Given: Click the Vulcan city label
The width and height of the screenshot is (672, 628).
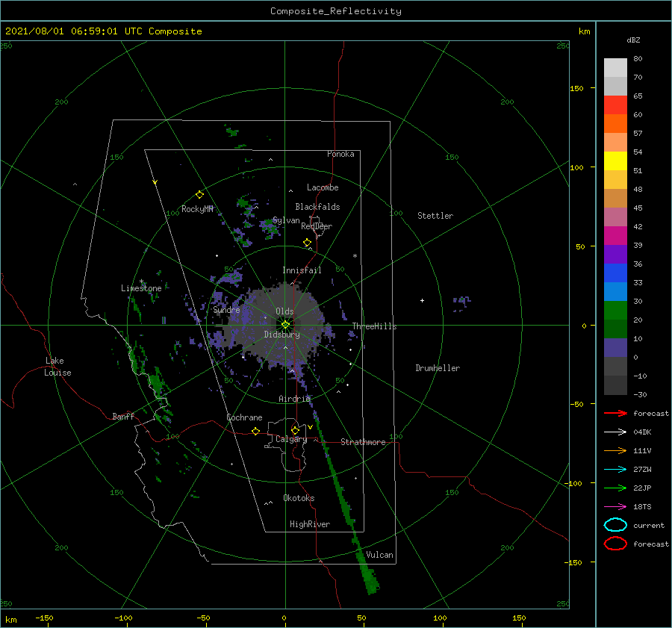Looking at the screenshot, I should 379,555.
